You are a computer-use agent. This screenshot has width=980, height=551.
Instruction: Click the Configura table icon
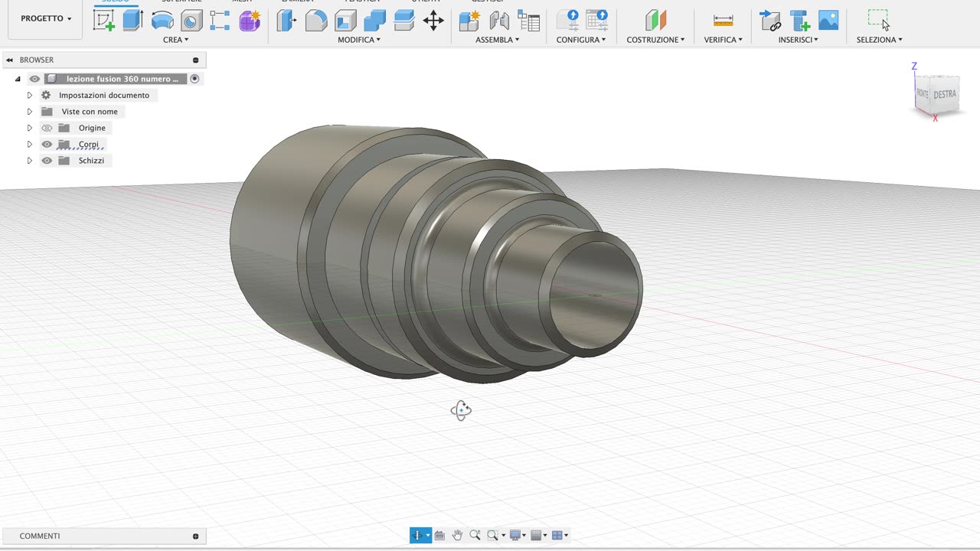tap(596, 21)
